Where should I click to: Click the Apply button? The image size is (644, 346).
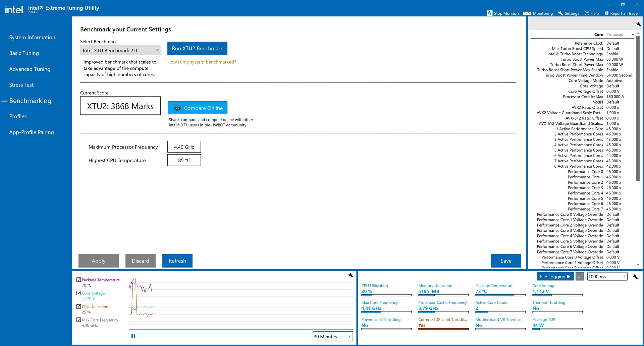[99, 261]
